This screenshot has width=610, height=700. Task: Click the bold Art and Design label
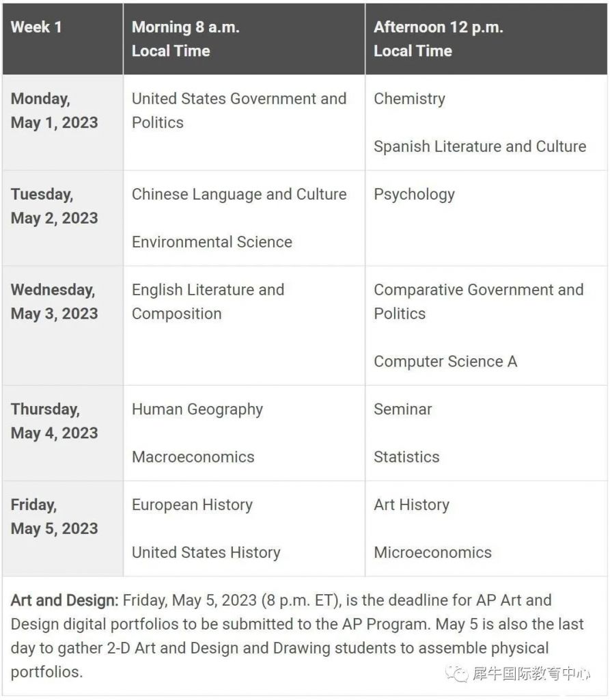click(64, 600)
